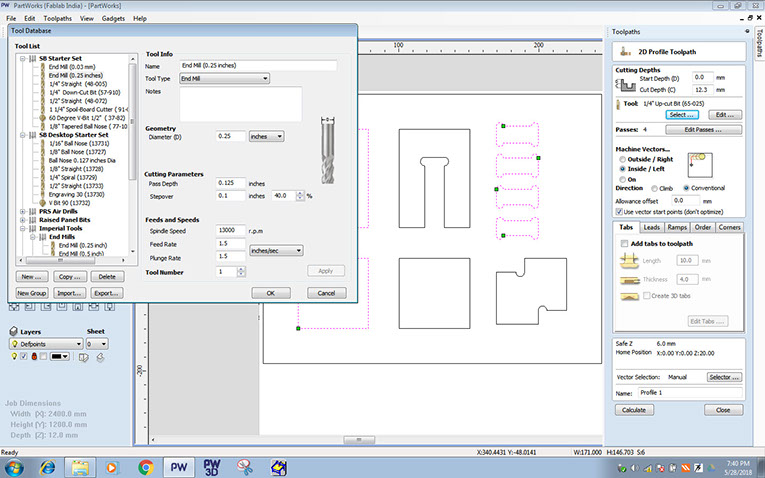Expand the PRS Air Drills group
Screen dimensions: 765x478
pos(22,212)
